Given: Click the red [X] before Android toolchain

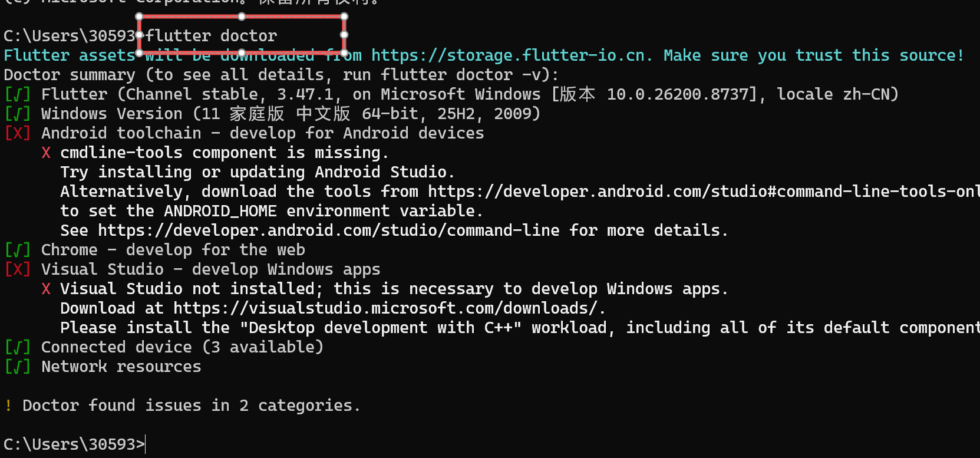Looking at the screenshot, I should 18,133.
